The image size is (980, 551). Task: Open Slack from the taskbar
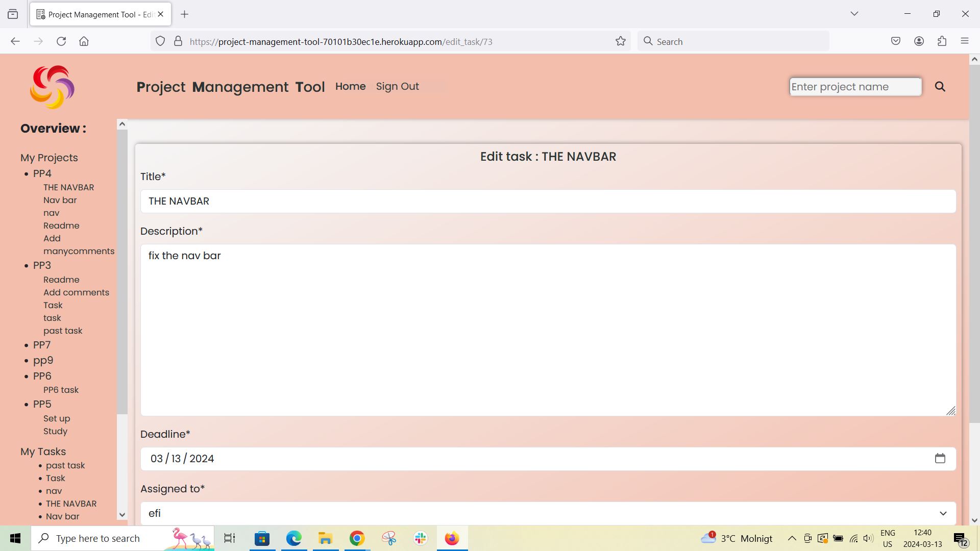(x=420, y=538)
